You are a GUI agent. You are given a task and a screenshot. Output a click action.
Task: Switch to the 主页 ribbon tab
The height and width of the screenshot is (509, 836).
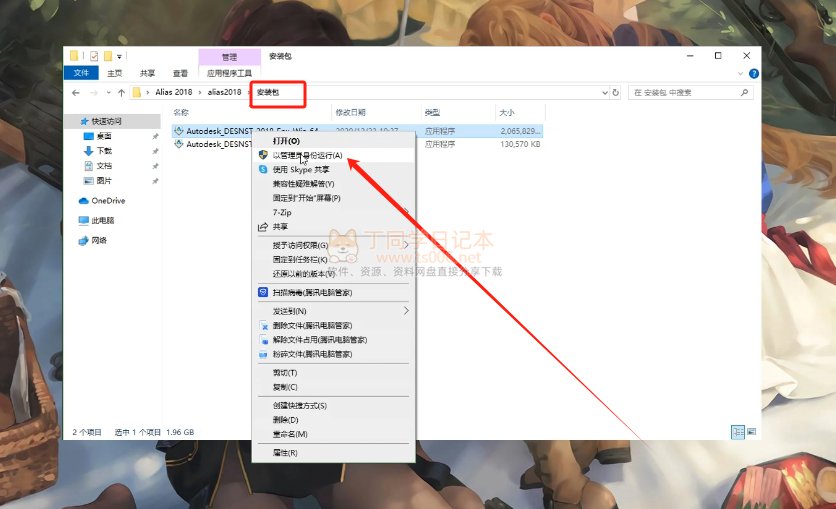[x=114, y=73]
